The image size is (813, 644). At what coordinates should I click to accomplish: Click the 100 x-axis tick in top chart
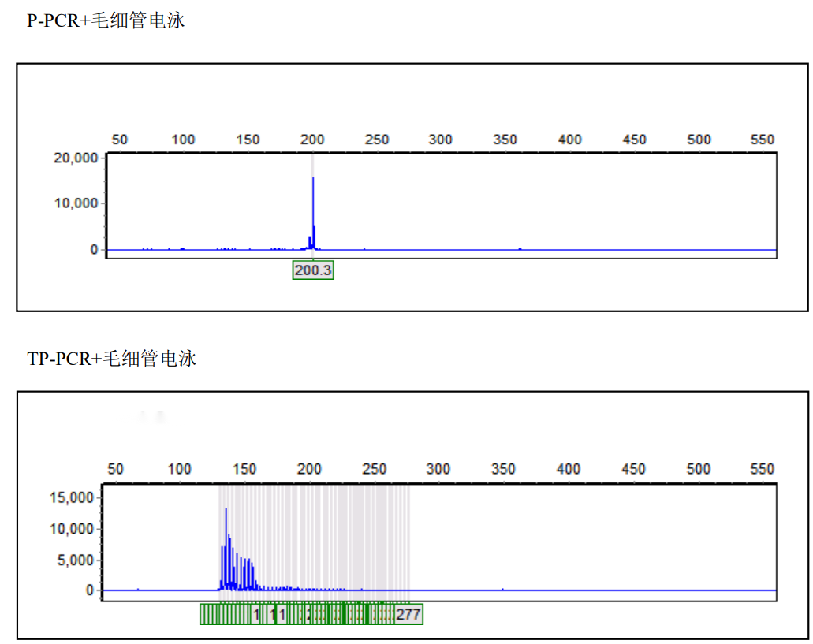coord(183,140)
